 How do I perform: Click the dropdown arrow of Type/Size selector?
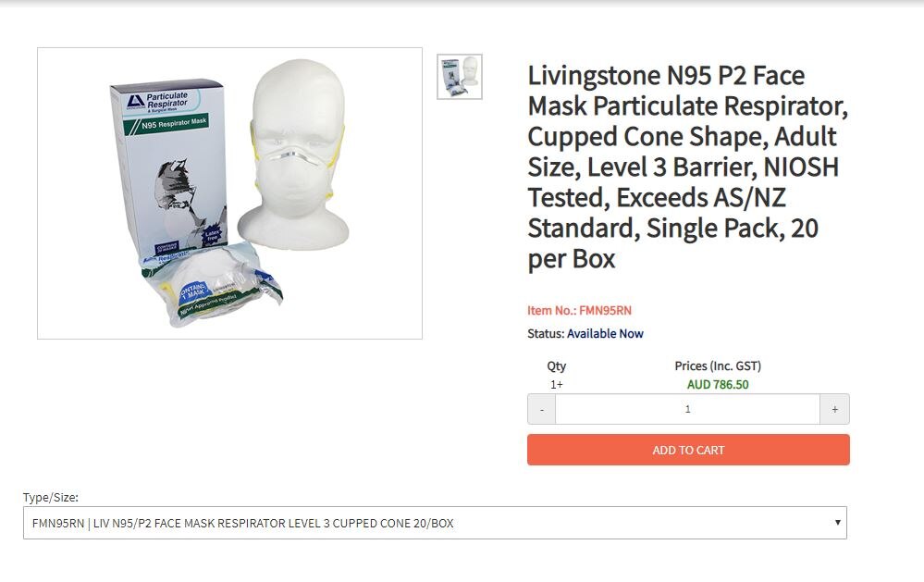tap(837, 523)
